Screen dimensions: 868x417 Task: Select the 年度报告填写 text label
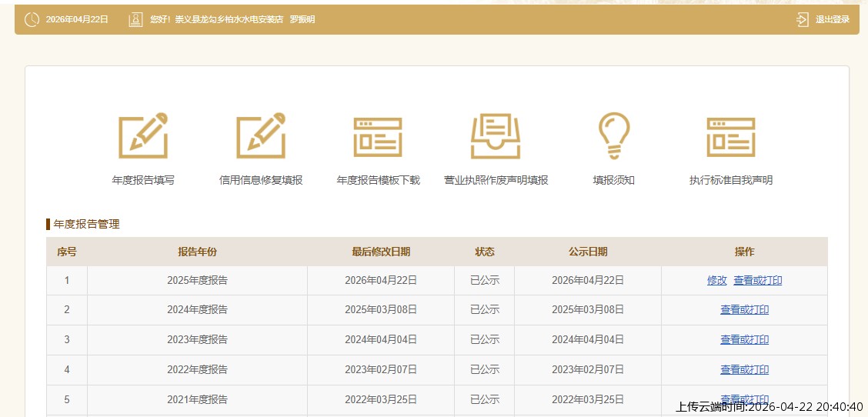coord(143,181)
